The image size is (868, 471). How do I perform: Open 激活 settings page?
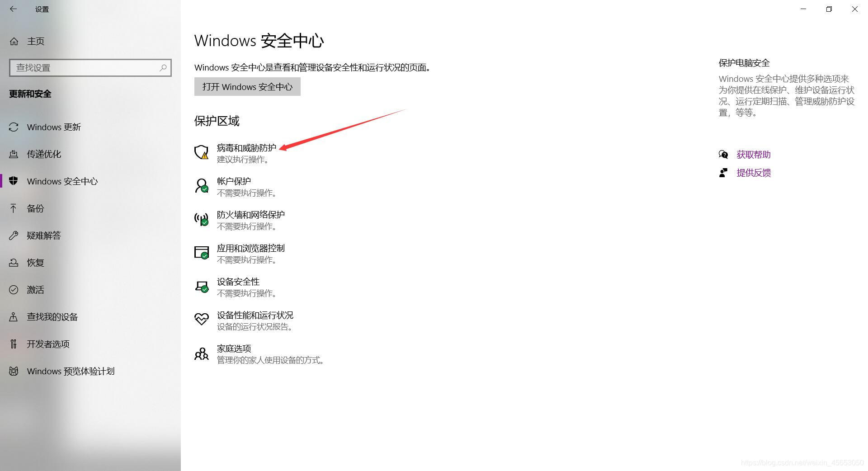tap(90, 290)
